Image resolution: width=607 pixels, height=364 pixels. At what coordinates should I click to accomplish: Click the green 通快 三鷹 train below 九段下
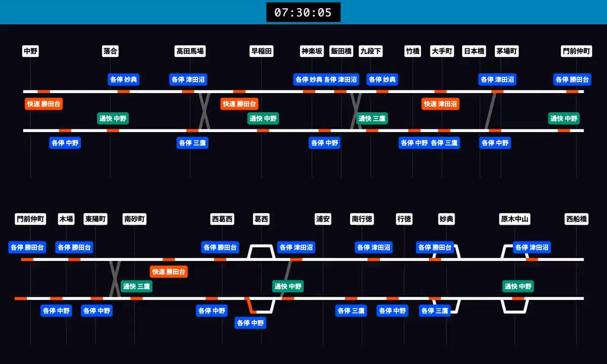pyautogui.click(x=372, y=119)
